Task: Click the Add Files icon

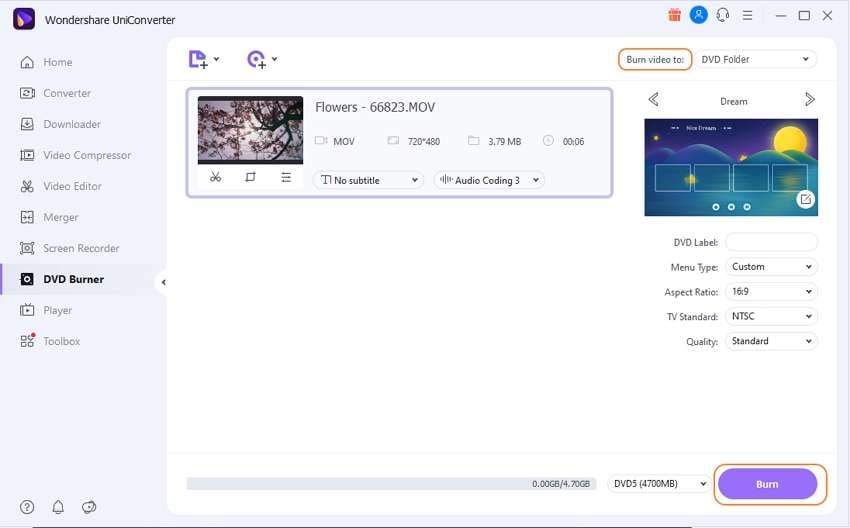Action: click(x=198, y=59)
